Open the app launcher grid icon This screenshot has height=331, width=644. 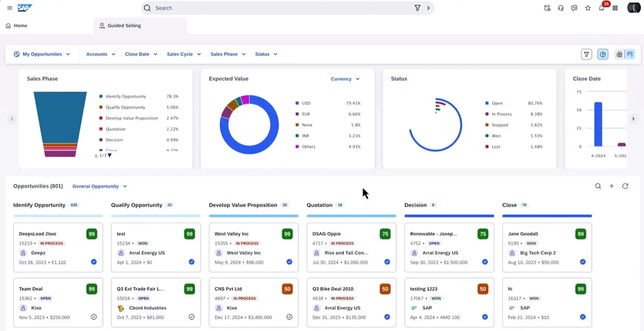click(x=615, y=8)
